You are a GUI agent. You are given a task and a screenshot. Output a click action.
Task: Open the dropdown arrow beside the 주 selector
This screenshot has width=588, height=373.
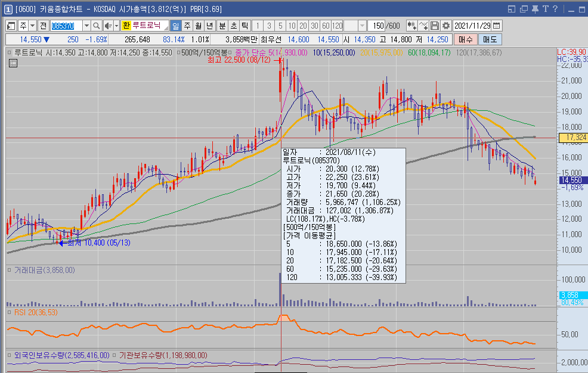tap(33, 26)
